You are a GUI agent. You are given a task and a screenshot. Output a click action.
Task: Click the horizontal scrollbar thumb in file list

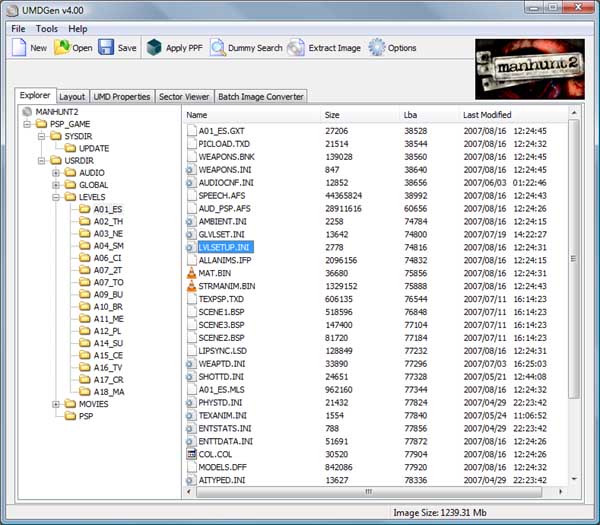pos(369,492)
